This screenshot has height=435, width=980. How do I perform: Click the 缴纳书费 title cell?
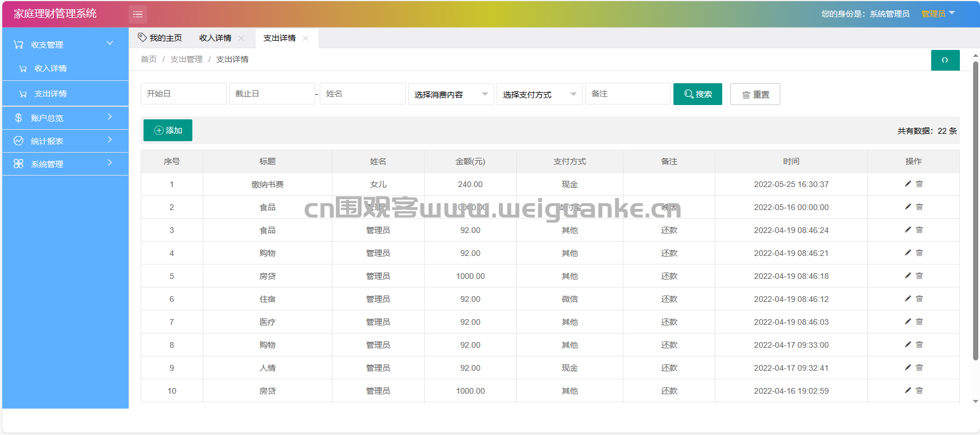268,184
